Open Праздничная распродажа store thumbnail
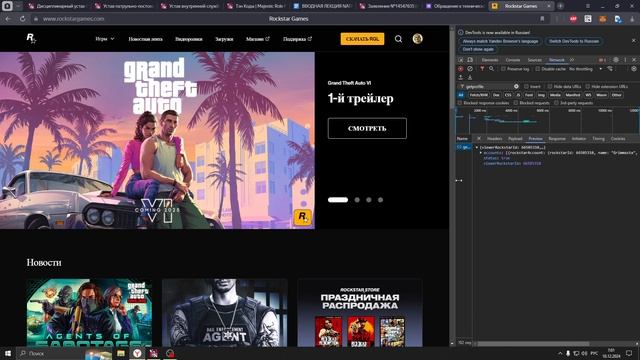Screen dimensions: 640x360 click(x=360, y=313)
